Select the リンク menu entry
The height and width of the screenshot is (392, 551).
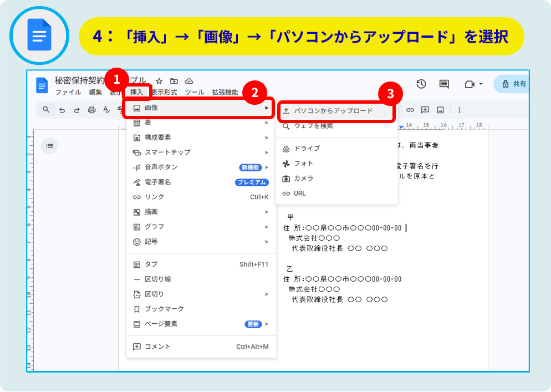click(x=201, y=197)
